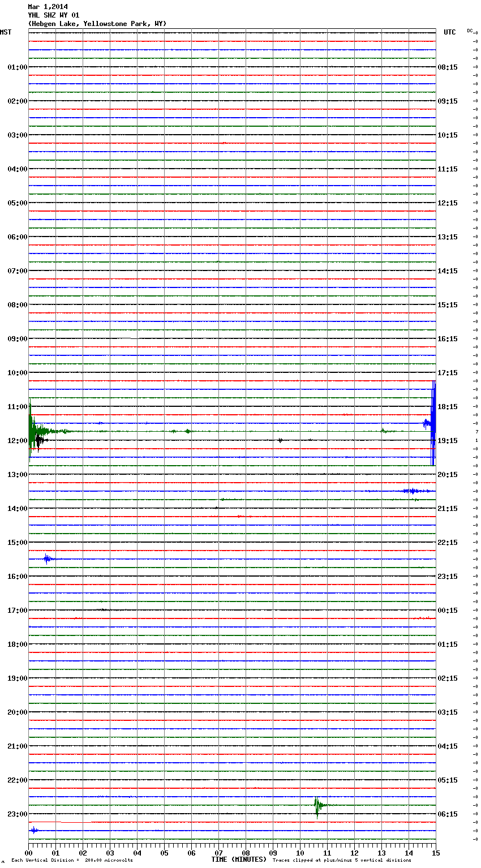The height and width of the screenshot is (868, 481).
Task: Click the '(Hebgen Lake, Yellowstone Park, WY)' location title
Action: coord(97,24)
